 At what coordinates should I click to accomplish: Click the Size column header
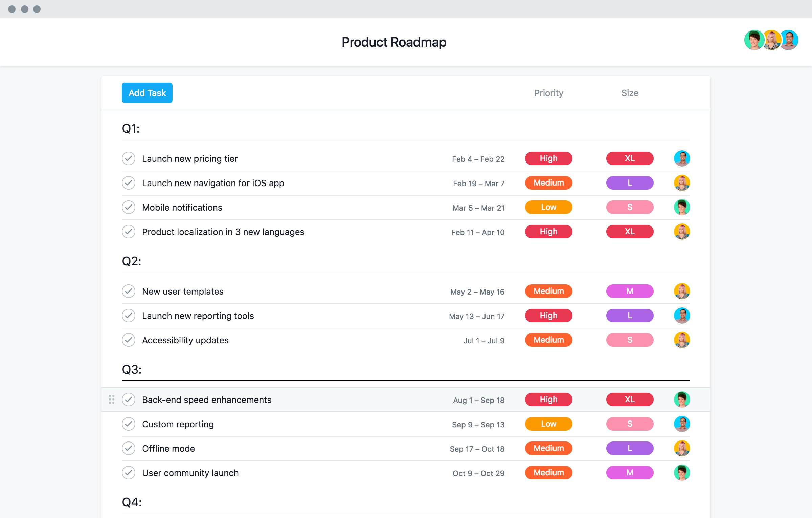pos(629,93)
